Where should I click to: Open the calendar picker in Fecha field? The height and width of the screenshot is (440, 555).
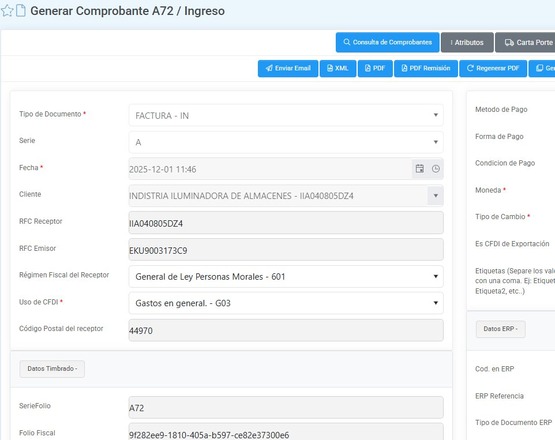coord(420,169)
